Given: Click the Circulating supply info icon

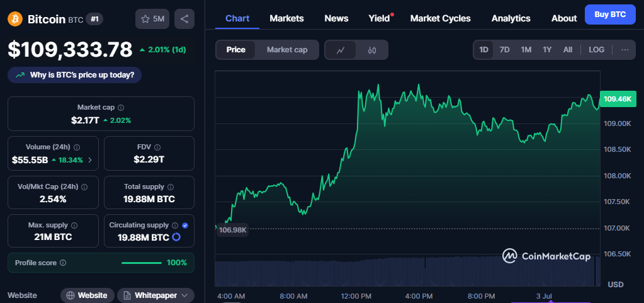Looking at the screenshot, I should (x=175, y=226).
